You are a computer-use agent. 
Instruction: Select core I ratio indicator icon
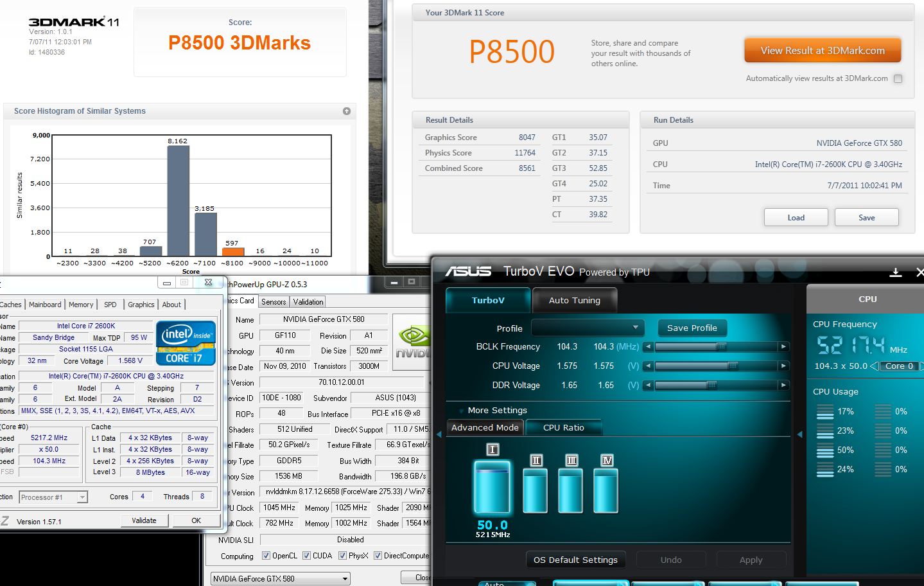[x=493, y=450]
